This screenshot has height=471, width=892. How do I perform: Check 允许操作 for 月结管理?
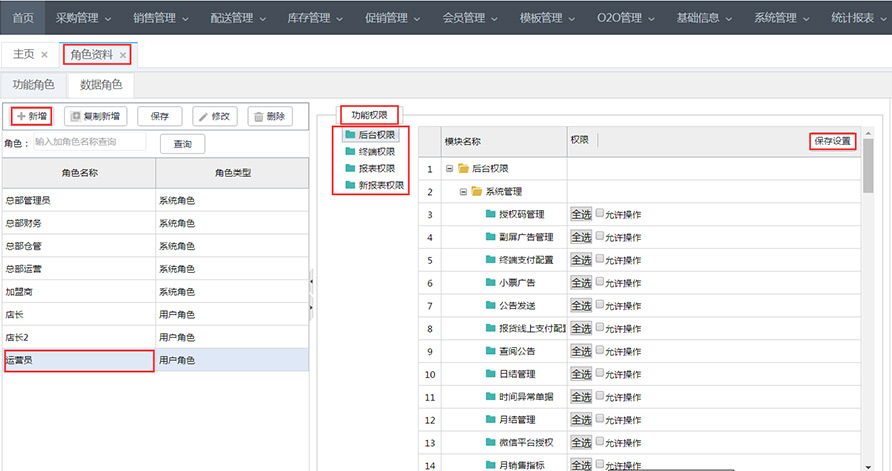click(600, 418)
